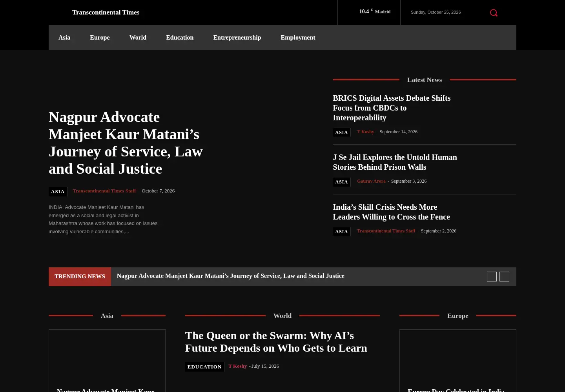Navigate to the Entrepreneurship section
The height and width of the screenshot is (392, 565).
click(237, 38)
